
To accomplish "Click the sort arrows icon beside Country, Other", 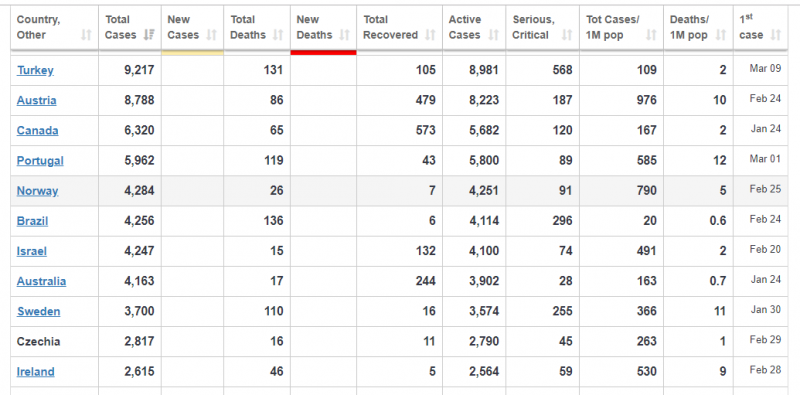I will coord(86,35).
